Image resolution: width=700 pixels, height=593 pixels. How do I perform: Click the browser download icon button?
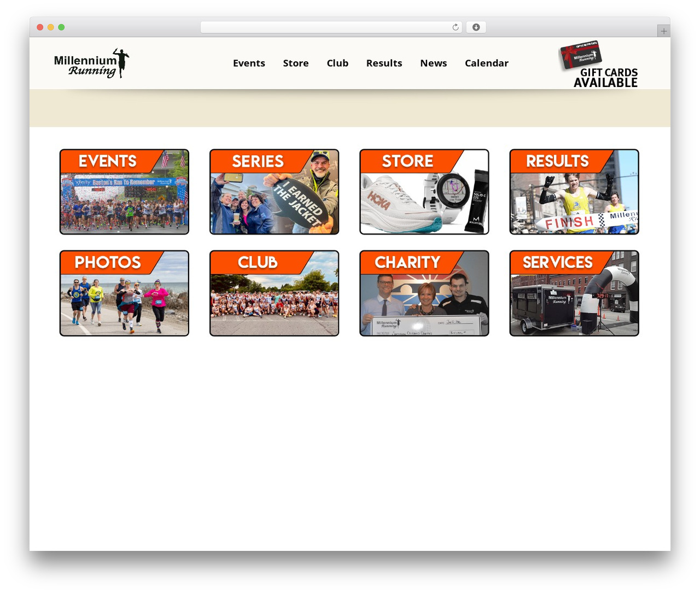point(476,27)
